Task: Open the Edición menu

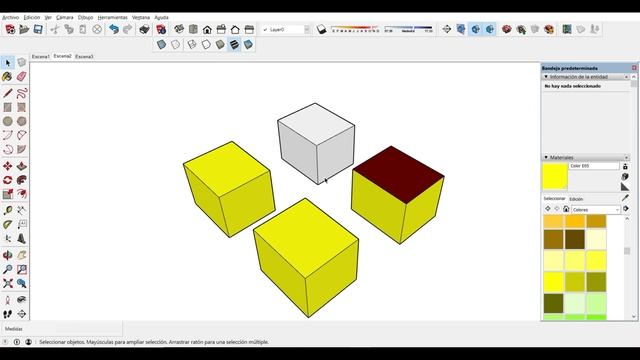Action: tap(32, 18)
